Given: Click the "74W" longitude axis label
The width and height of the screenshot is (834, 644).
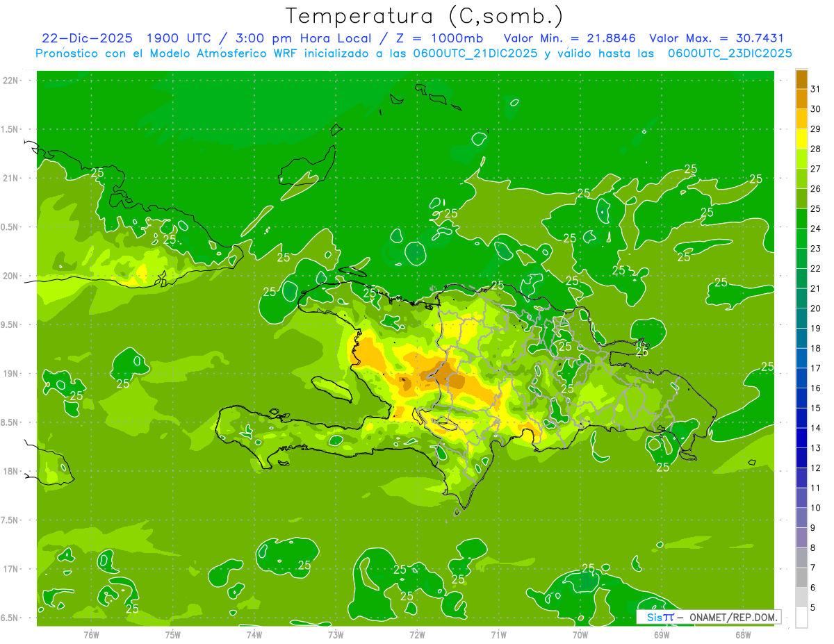Looking at the screenshot, I should (254, 634).
